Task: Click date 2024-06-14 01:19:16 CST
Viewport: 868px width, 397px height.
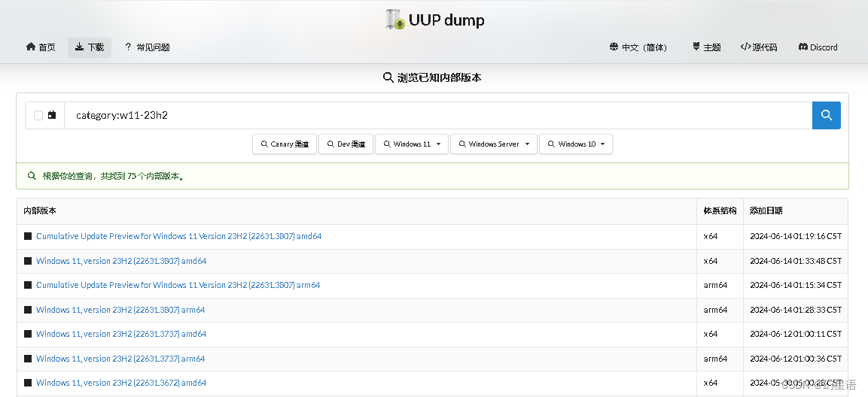Action: (x=796, y=236)
